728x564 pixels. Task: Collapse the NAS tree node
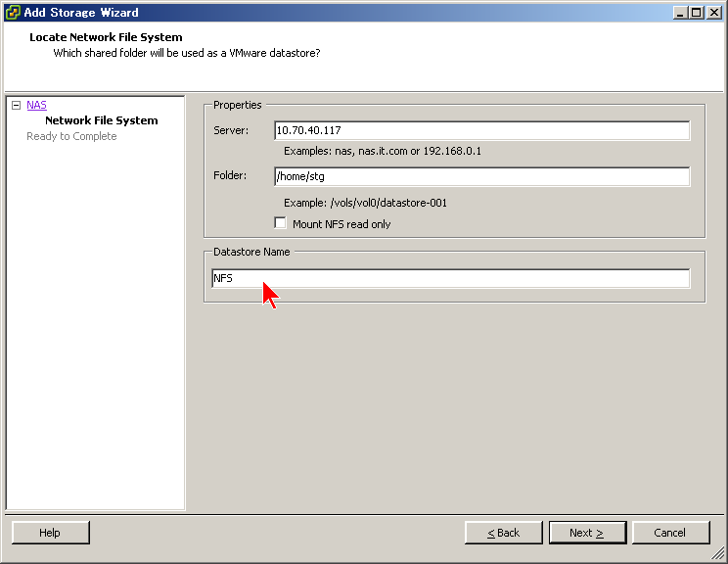pos(17,106)
